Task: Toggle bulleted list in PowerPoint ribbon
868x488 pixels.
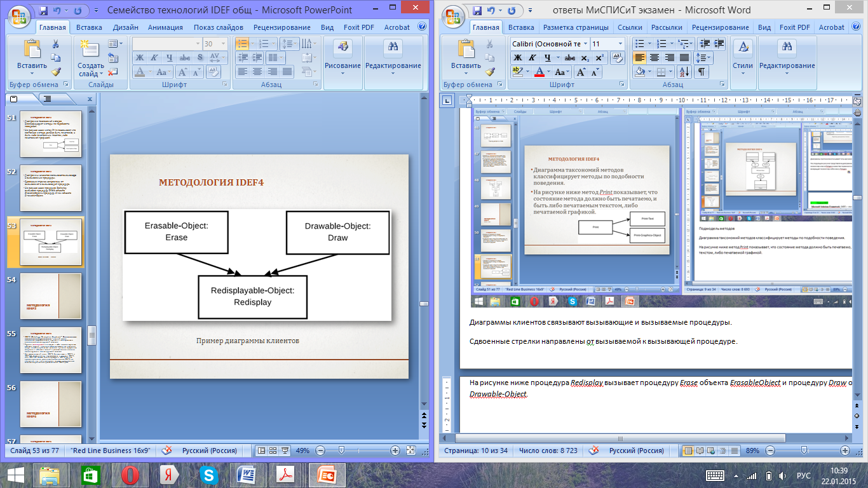Action: click(241, 44)
